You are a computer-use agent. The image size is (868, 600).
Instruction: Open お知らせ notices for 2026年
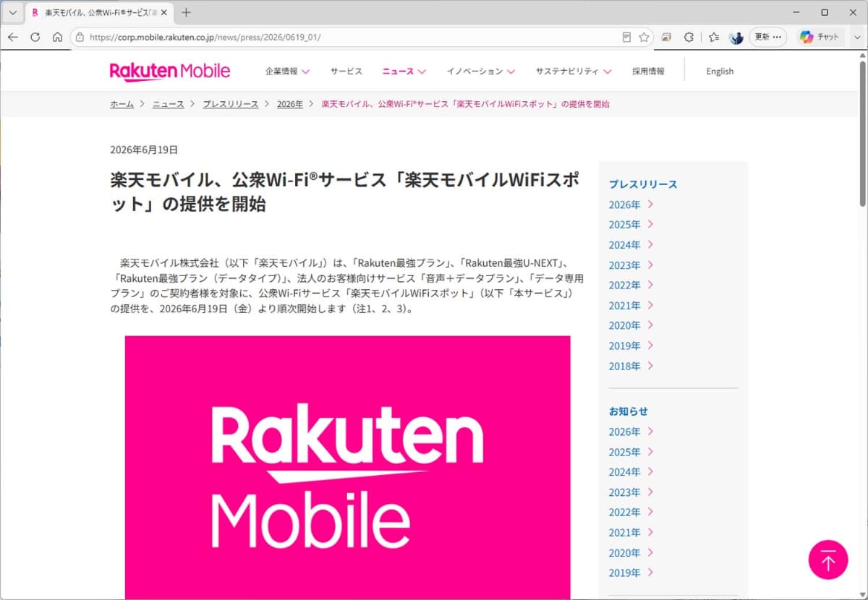pyautogui.click(x=631, y=432)
